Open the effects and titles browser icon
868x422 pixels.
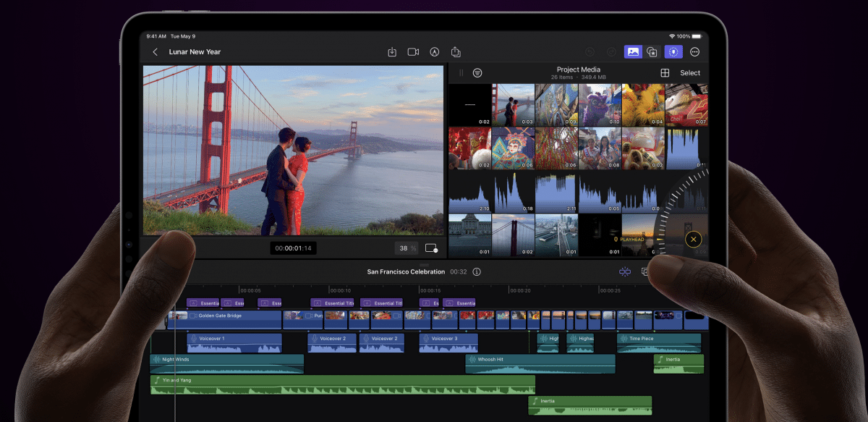click(x=653, y=51)
